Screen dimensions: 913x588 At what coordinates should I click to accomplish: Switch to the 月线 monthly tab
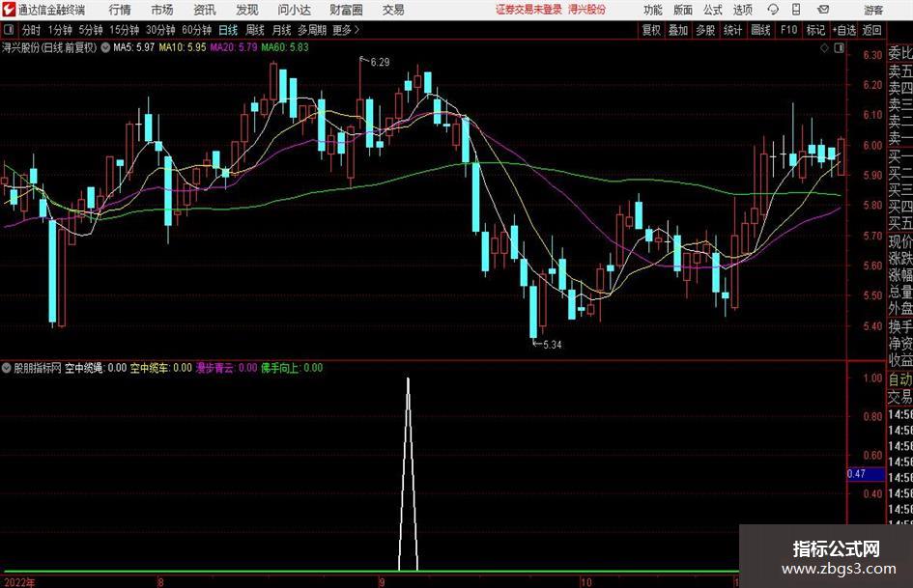pos(281,30)
